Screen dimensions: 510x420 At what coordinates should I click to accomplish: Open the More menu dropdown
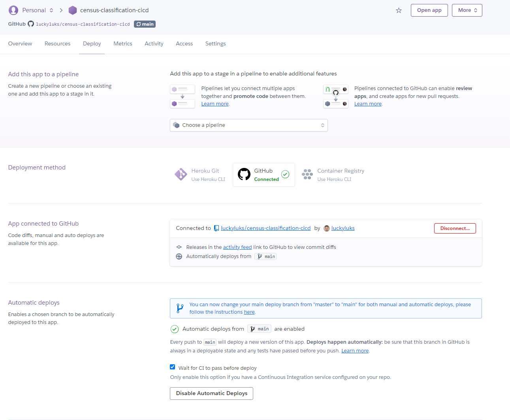click(x=467, y=10)
